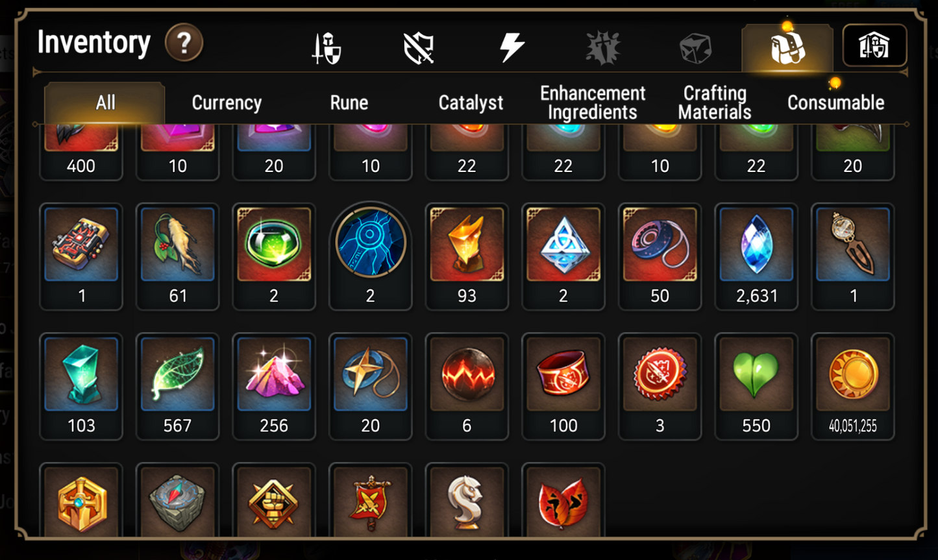The image size is (938, 560).
Task: Select the red bottle cap item with 3
Action: tap(660, 387)
